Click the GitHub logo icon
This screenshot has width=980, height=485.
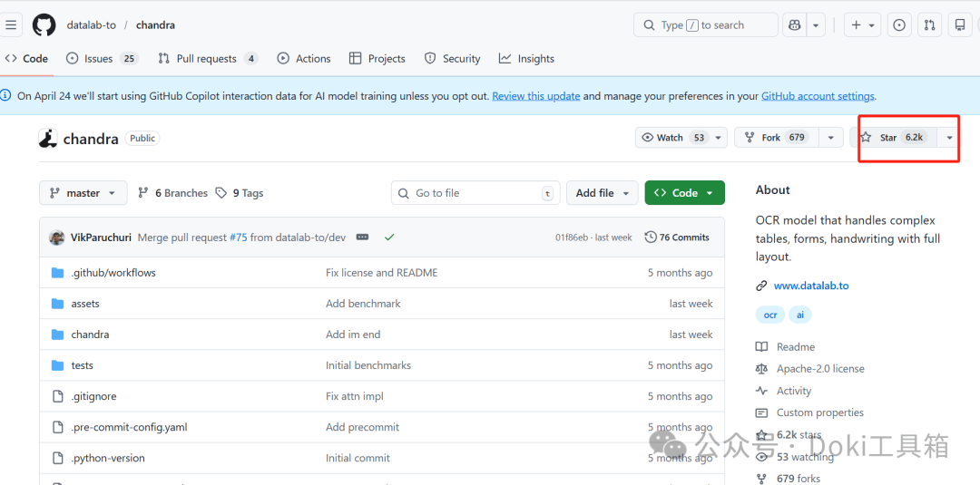pos(44,25)
